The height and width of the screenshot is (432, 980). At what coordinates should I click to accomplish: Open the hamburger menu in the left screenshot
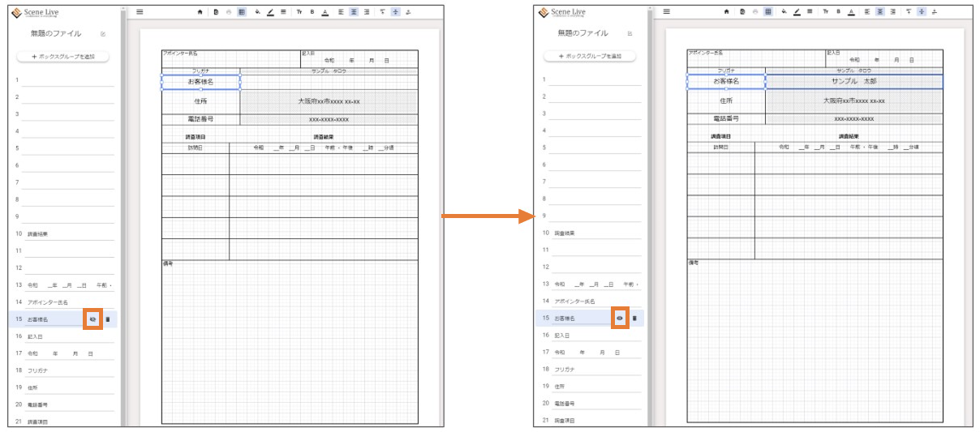140,12
